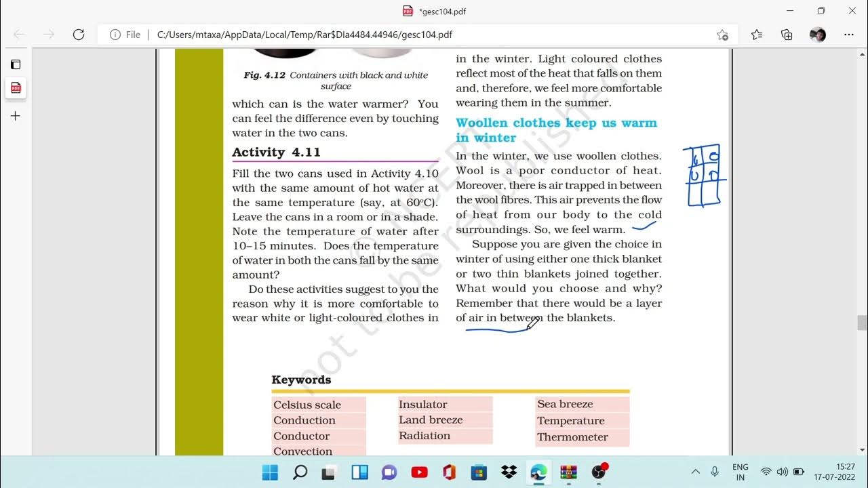The image size is (868, 488).
Task: Click the battery status icon
Action: click(799, 472)
